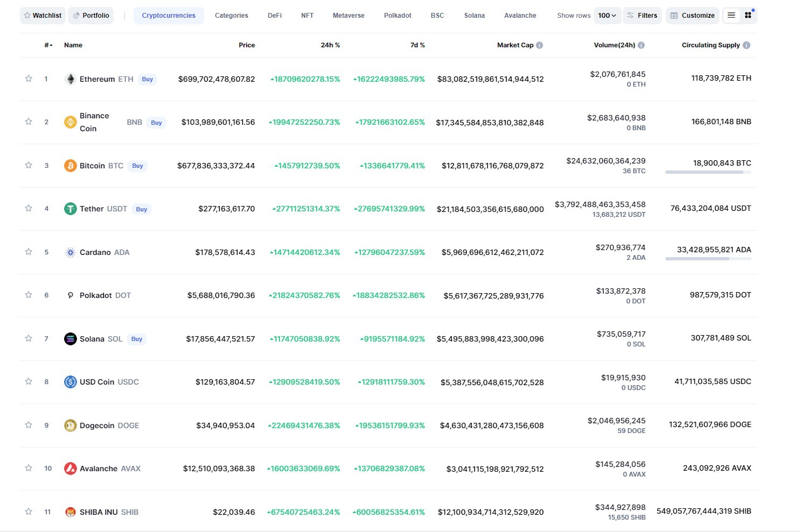Open the Customize columns button
Screen dimensions: 800x532
(693, 16)
